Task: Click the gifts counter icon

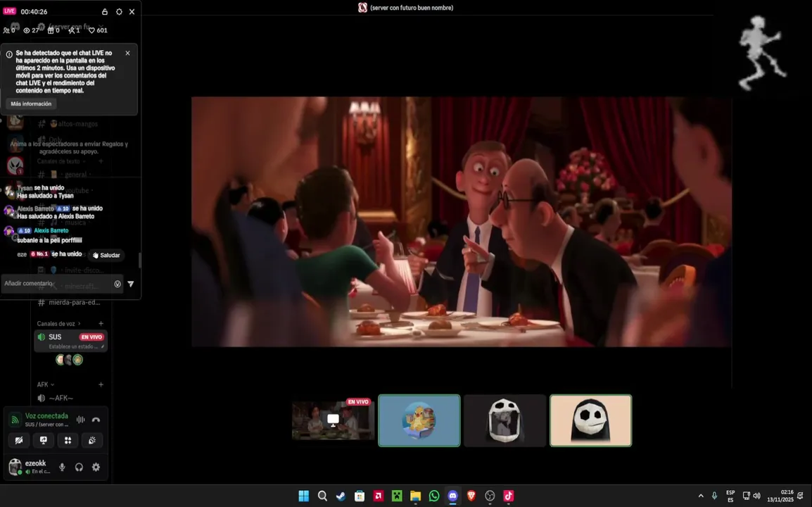Action: click(51, 30)
